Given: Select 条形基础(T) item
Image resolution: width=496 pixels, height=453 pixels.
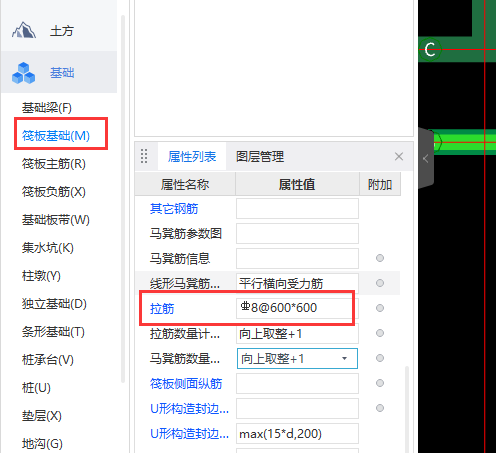Looking at the screenshot, I should click(x=53, y=332).
